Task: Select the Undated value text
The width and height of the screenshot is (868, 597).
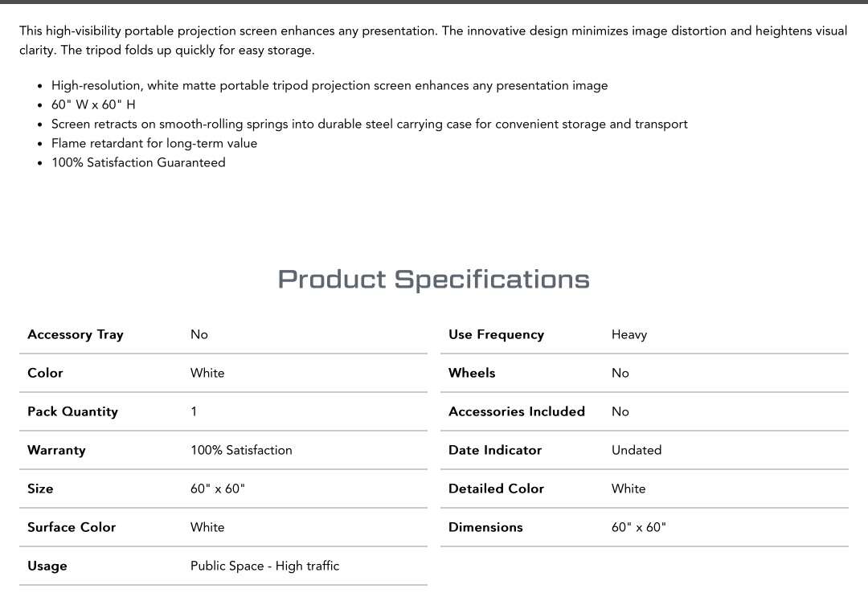Action: tap(636, 450)
